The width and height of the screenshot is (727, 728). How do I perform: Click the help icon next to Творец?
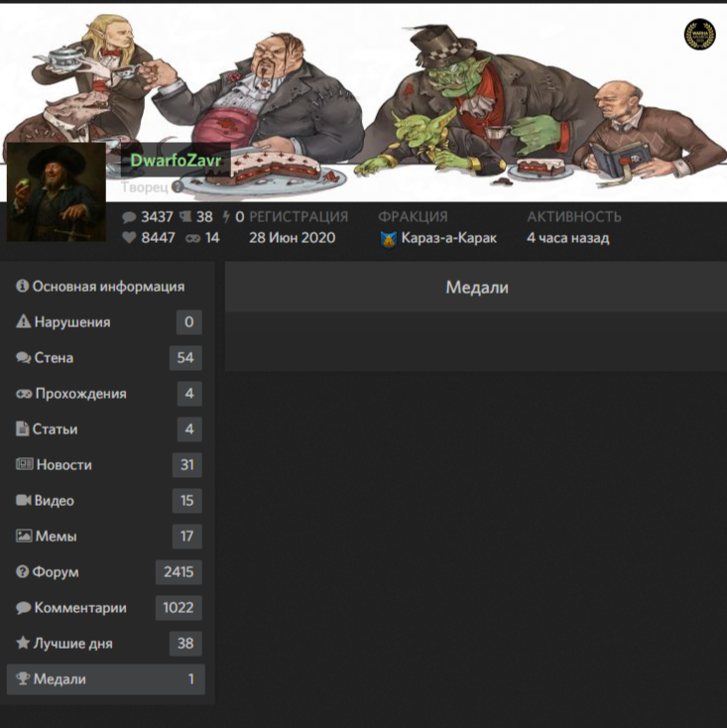[x=178, y=187]
